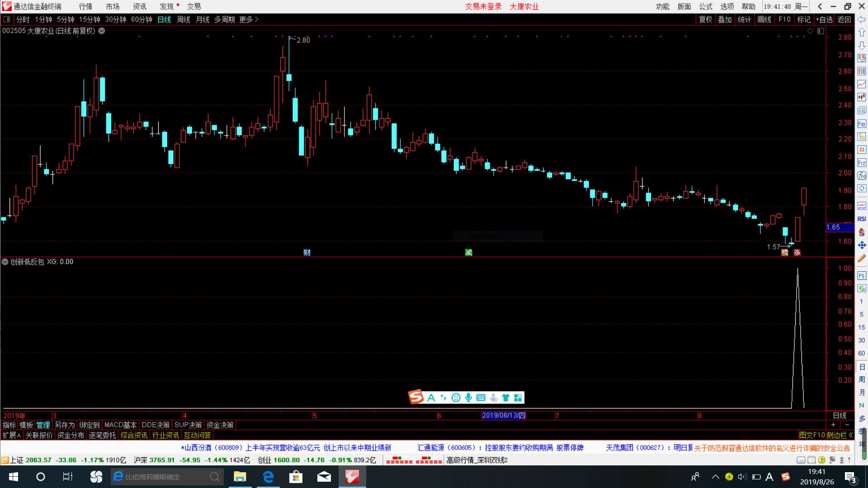The height and width of the screenshot is (488, 868).
Task: Click the +自选 add to watchlist button
Action: [824, 19]
